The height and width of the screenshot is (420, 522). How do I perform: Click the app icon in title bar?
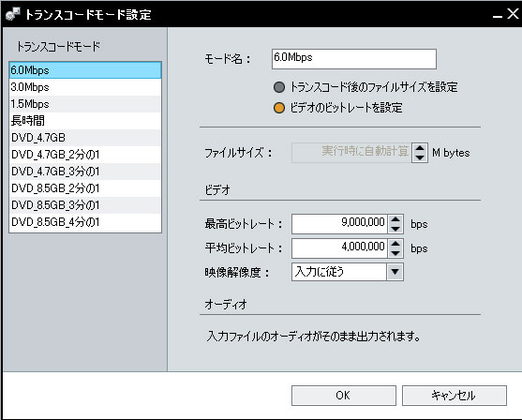(12, 14)
